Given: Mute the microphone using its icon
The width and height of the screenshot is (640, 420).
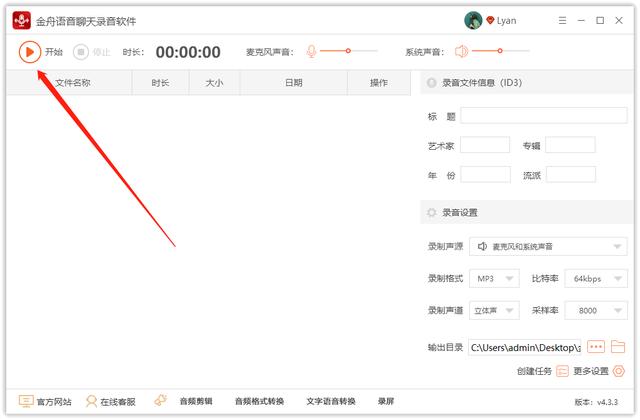Looking at the screenshot, I should click(311, 51).
